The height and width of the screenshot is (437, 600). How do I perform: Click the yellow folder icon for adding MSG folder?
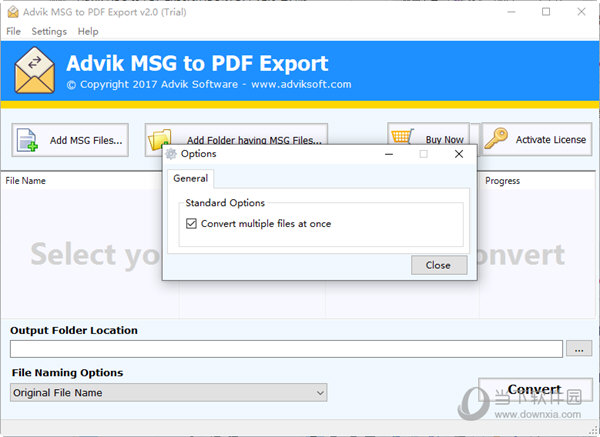click(x=158, y=139)
